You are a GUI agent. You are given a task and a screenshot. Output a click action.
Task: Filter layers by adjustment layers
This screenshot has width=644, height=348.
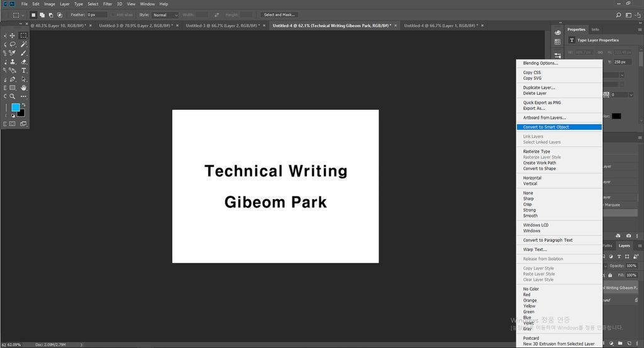(x=611, y=256)
